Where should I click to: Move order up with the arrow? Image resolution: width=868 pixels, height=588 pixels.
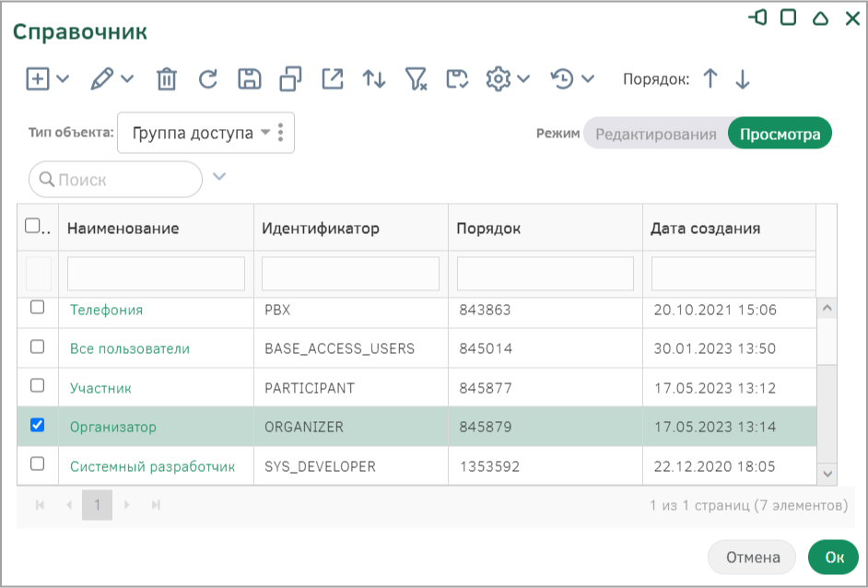(710, 78)
